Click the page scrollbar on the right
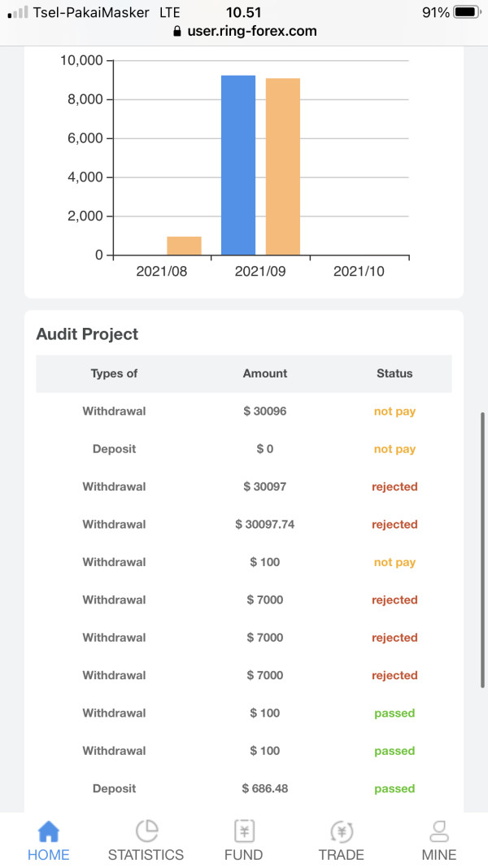Image resolution: width=488 pixels, height=868 pixels. [x=482, y=550]
